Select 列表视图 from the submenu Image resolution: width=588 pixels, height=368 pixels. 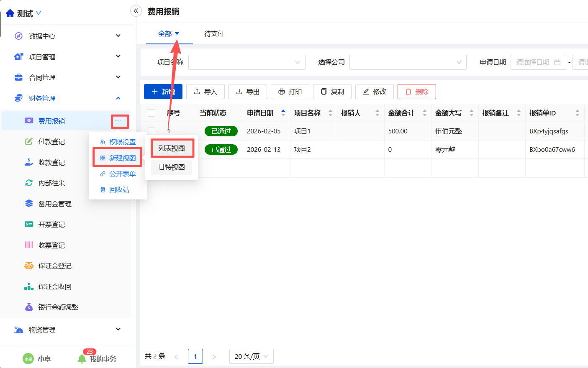click(x=172, y=148)
